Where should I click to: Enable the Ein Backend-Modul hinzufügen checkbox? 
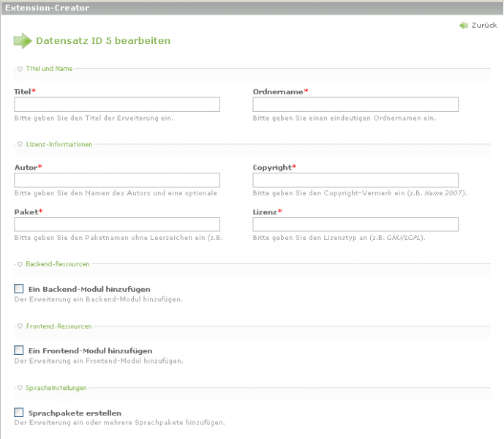click(19, 289)
